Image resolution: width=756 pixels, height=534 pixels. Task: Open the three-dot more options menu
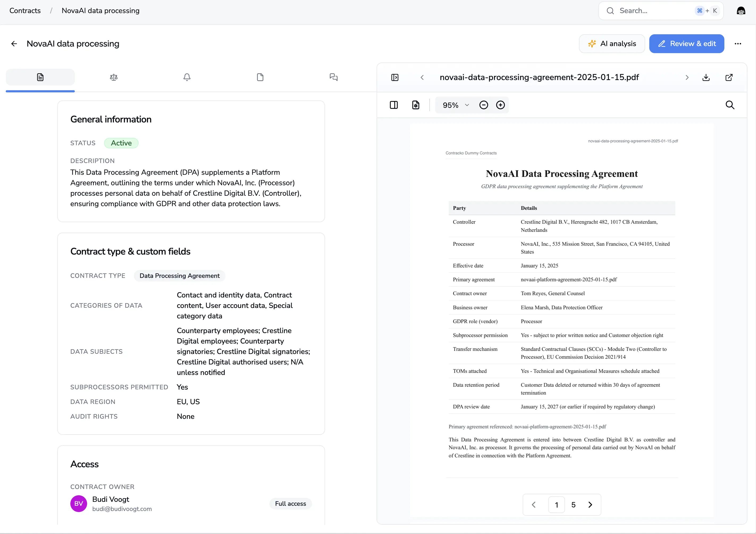pyautogui.click(x=738, y=44)
